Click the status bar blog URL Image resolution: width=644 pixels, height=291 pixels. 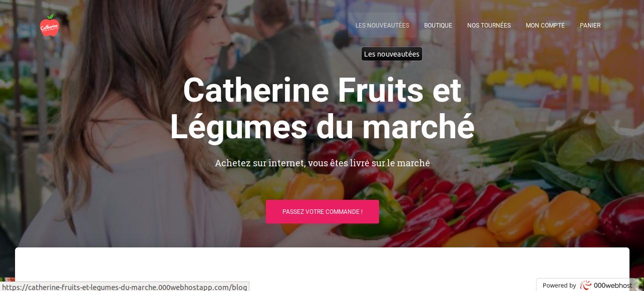125,287
